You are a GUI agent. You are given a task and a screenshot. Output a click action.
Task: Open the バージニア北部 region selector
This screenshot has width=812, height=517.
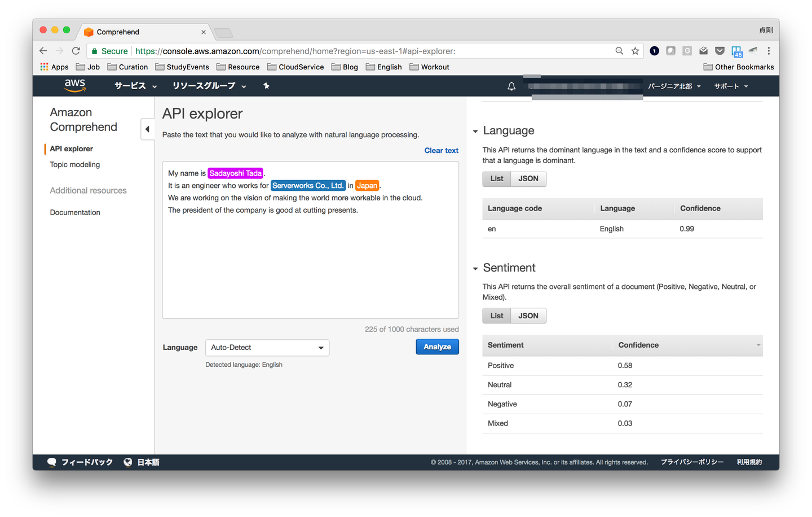click(674, 86)
